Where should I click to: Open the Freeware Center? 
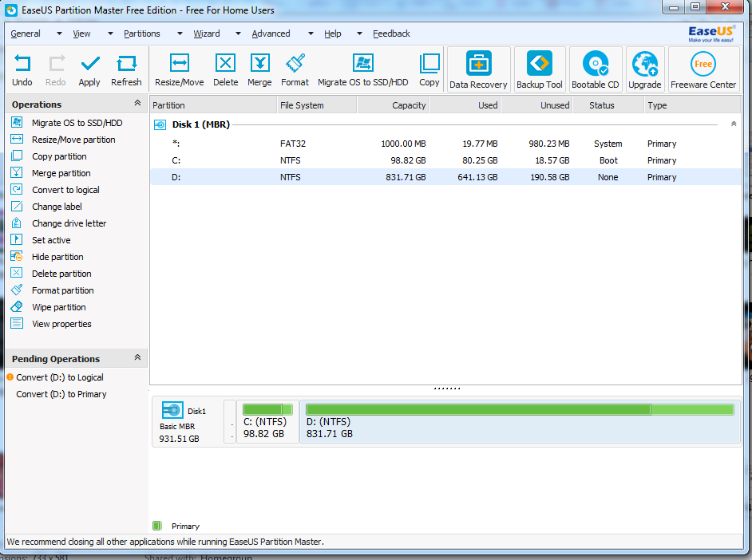(703, 69)
